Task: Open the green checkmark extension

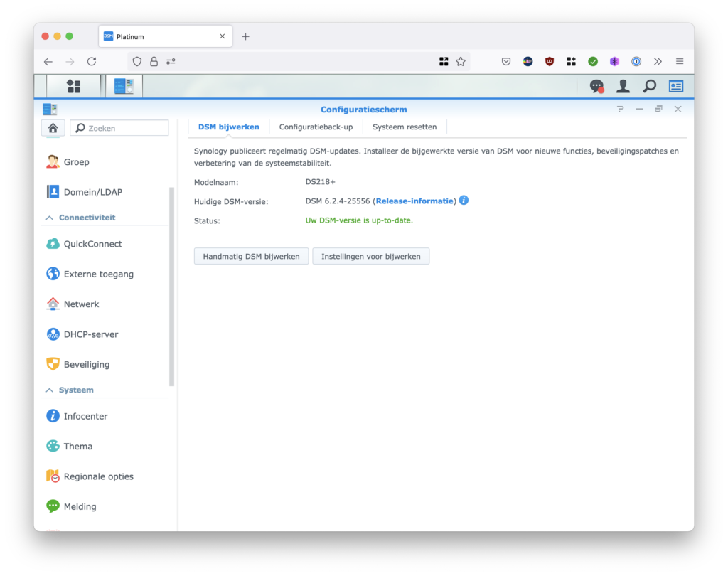Action: (x=593, y=61)
